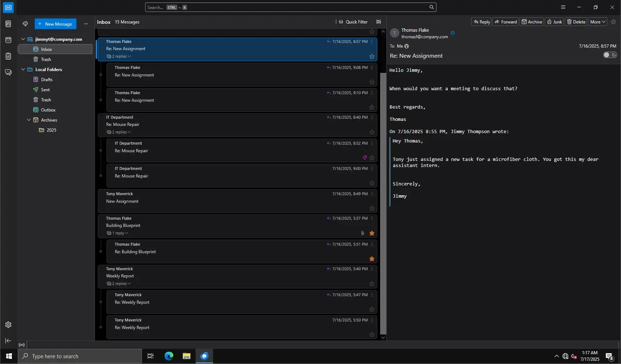Open the Tasks space icon
The width and height of the screenshot is (621, 364).
coord(8,56)
